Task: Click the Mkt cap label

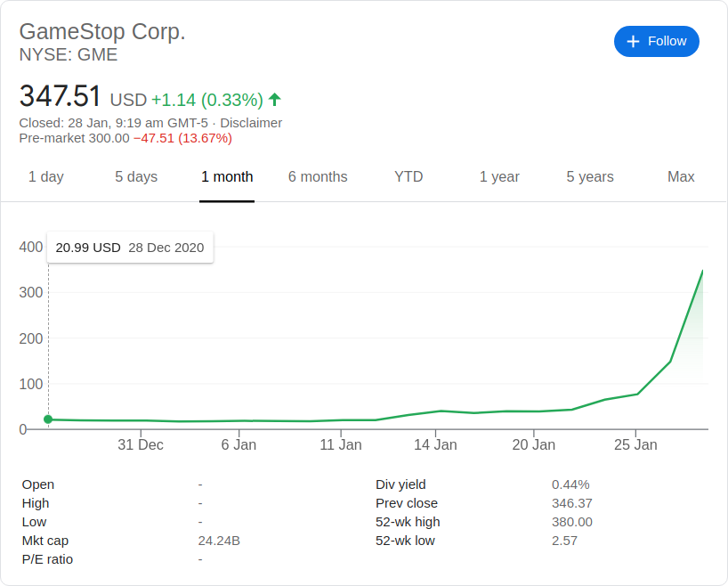Action: 45,541
